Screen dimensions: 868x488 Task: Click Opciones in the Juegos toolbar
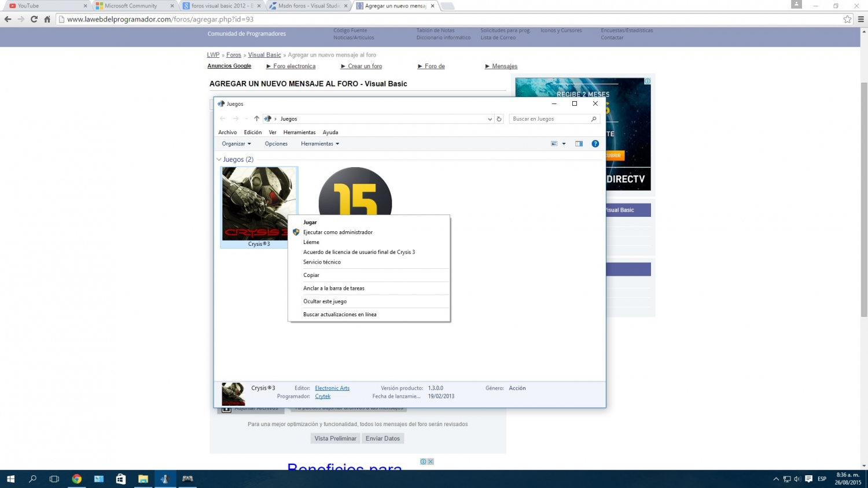tap(276, 144)
